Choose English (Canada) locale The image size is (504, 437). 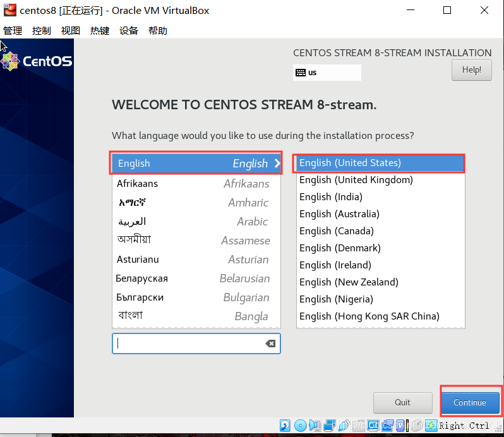tap(381, 231)
